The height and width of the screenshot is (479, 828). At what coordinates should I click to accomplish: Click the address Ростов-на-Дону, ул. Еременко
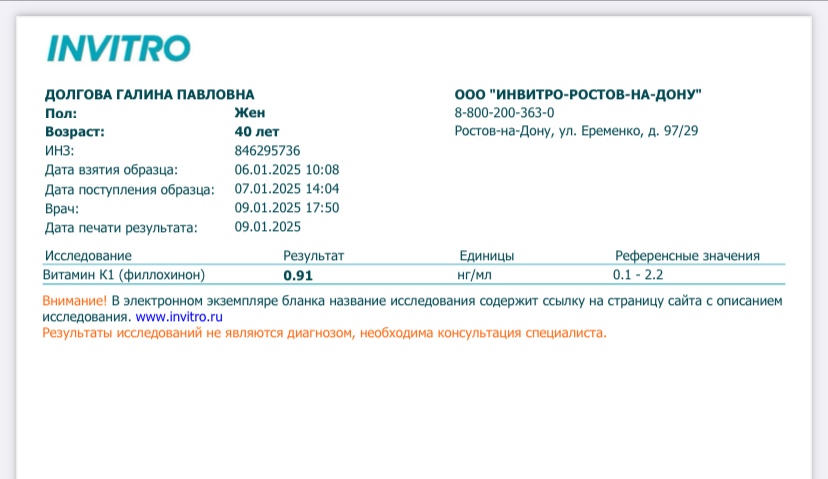pos(576,131)
